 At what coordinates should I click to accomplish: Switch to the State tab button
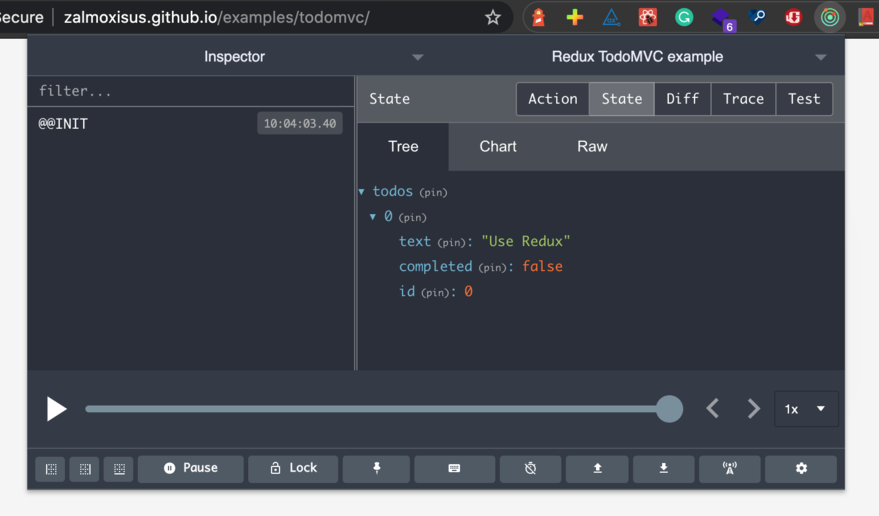[622, 99]
